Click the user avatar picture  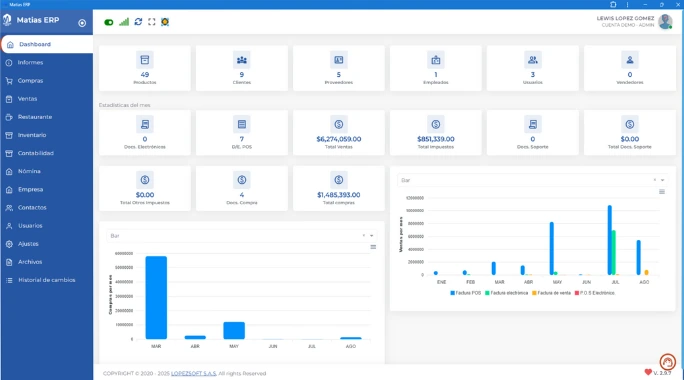665,21
